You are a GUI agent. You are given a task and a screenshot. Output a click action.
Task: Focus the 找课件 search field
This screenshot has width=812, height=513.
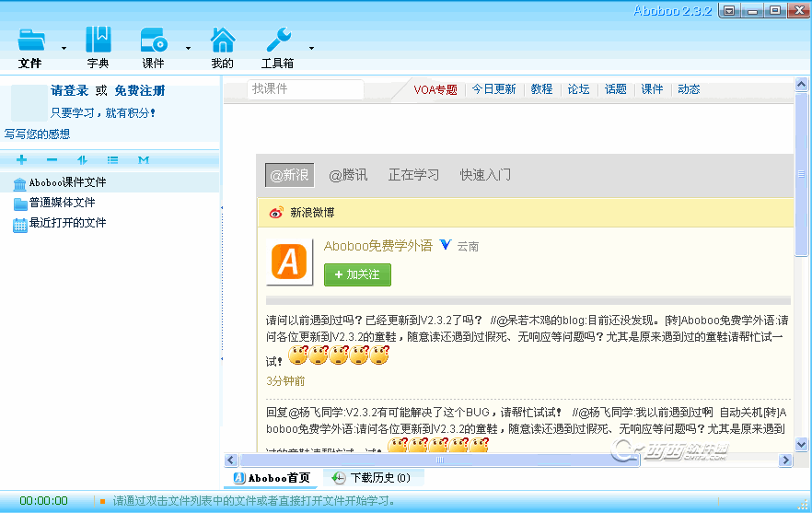coord(306,89)
